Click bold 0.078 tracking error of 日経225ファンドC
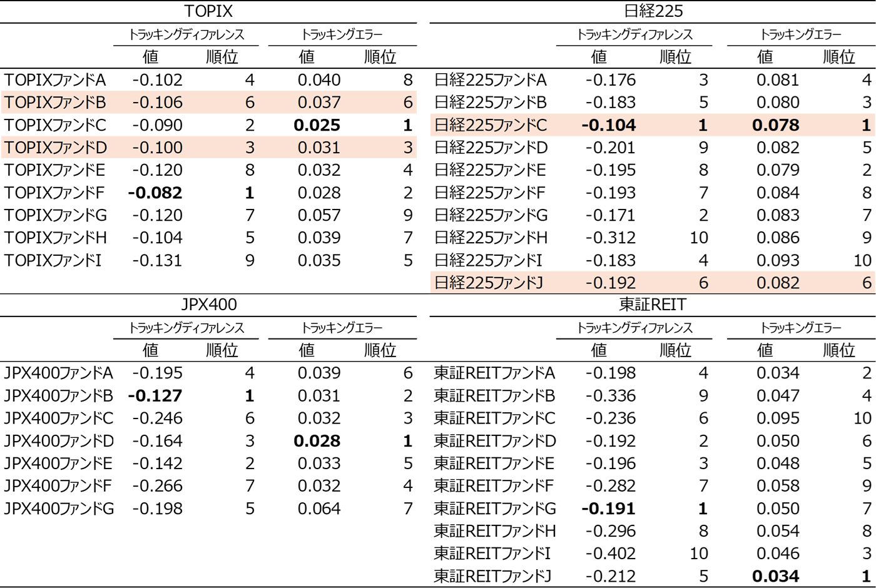Image resolution: width=876 pixels, height=588 pixels. point(776,125)
